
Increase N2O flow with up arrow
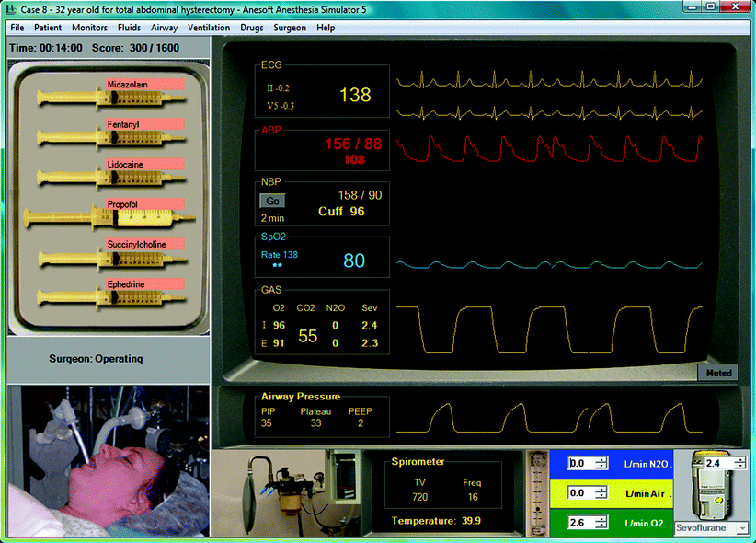point(602,458)
